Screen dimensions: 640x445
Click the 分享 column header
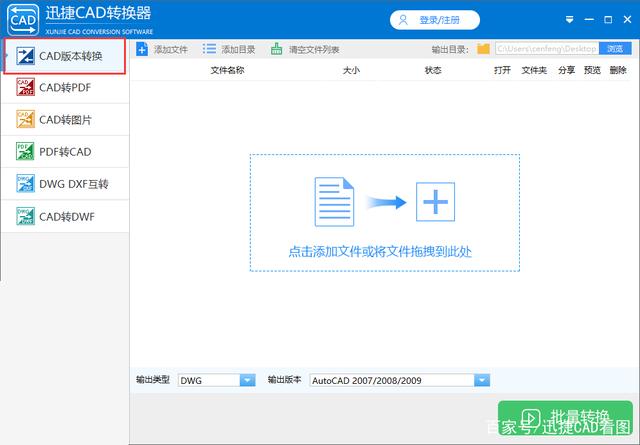(567, 70)
